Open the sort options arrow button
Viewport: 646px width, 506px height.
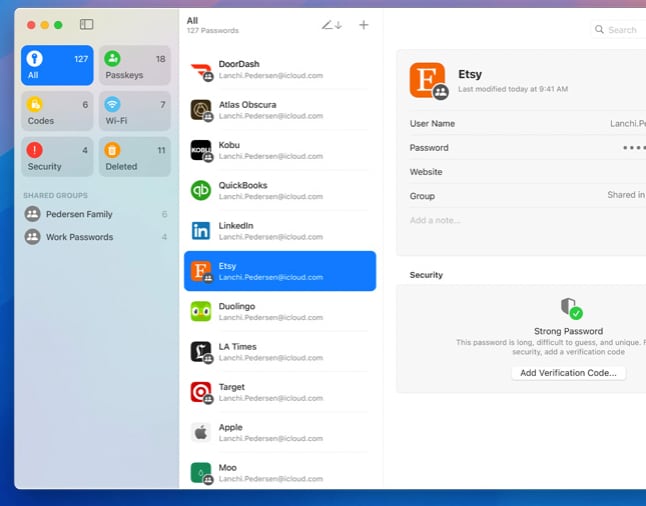332,25
